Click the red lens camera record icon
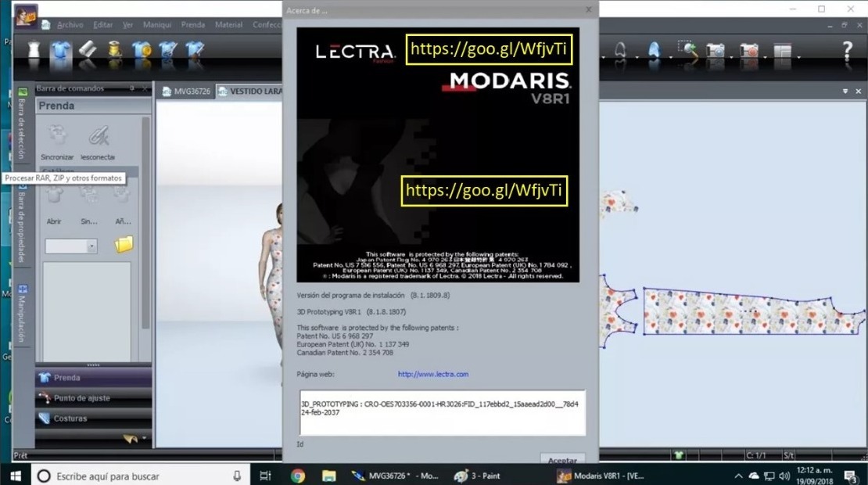 click(x=749, y=51)
